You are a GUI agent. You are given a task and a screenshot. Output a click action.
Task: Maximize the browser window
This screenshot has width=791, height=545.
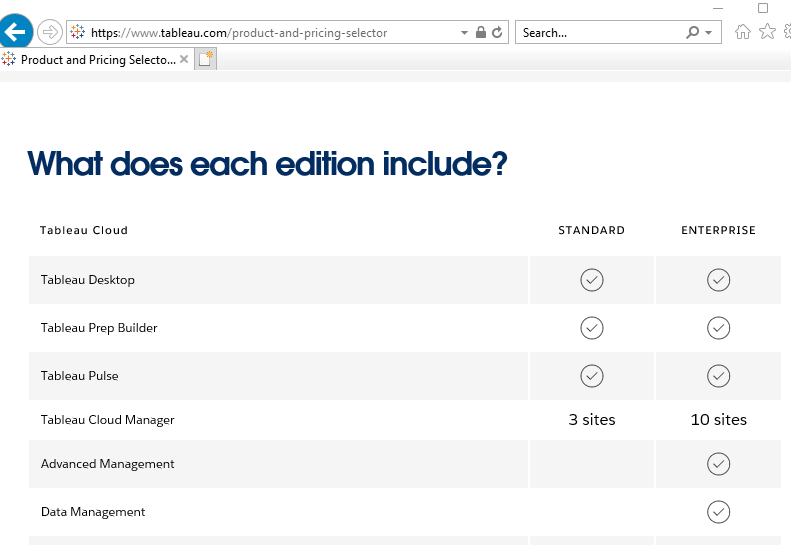click(x=763, y=8)
